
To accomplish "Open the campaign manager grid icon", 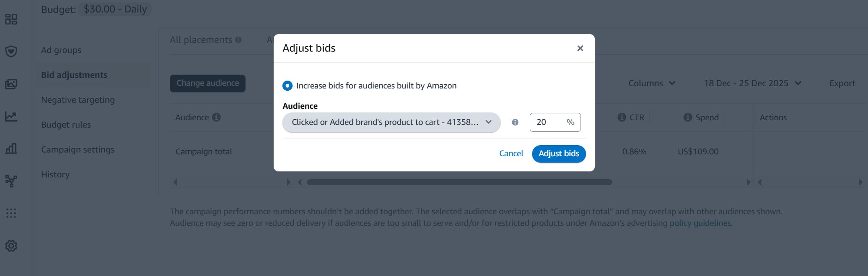I will [x=12, y=19].
